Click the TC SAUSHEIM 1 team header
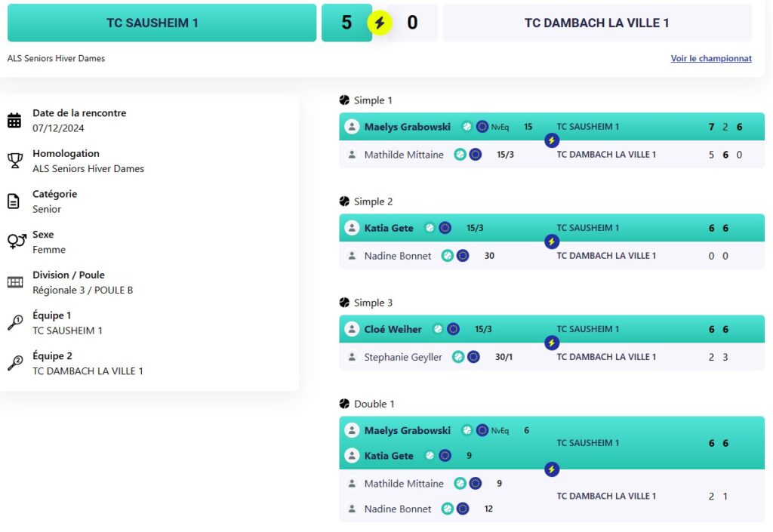 tap(162, 23)
